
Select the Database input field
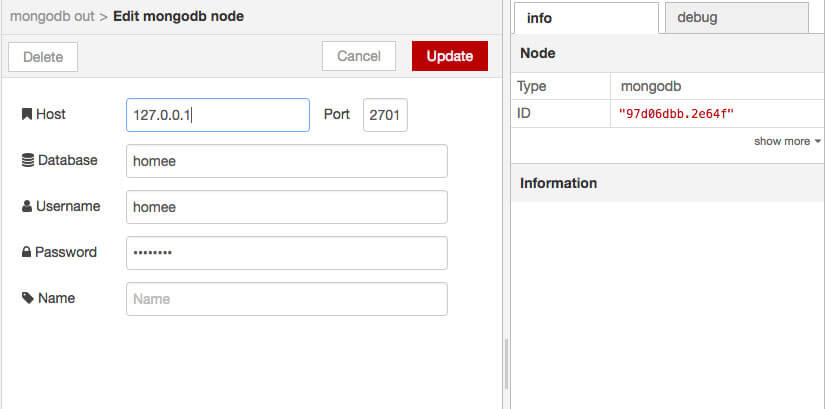pyautogui.click(x=287, y=161)
